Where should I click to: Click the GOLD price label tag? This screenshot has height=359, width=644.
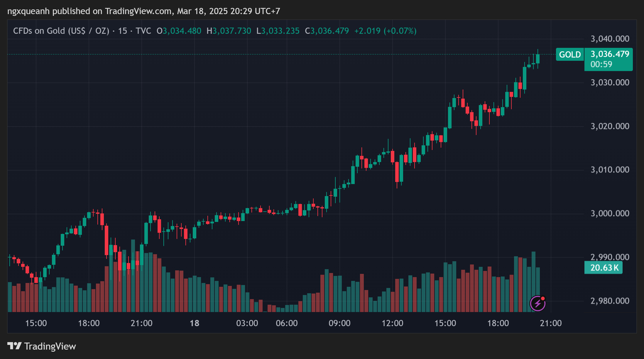point(570,55)
